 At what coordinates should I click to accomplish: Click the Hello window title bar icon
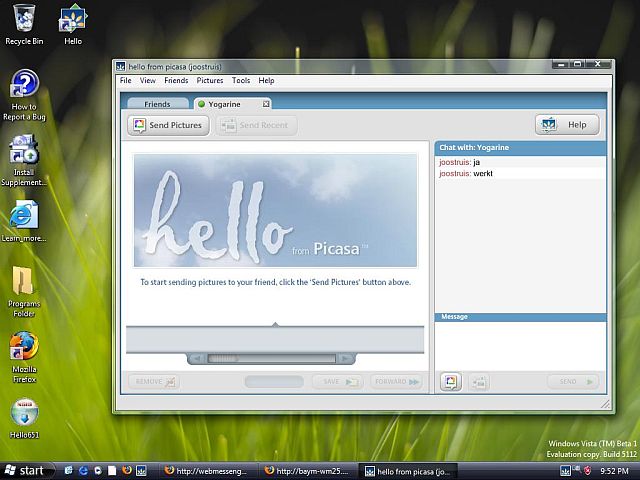(x=120, y=67)
